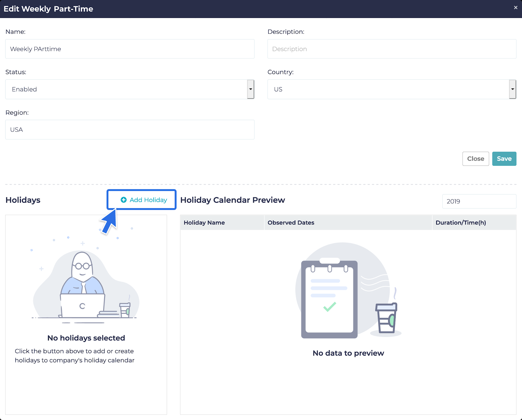522x420 pixels.
Task: Close the Edit Weekly Part-Time dialog
Action: pos(515,8)
